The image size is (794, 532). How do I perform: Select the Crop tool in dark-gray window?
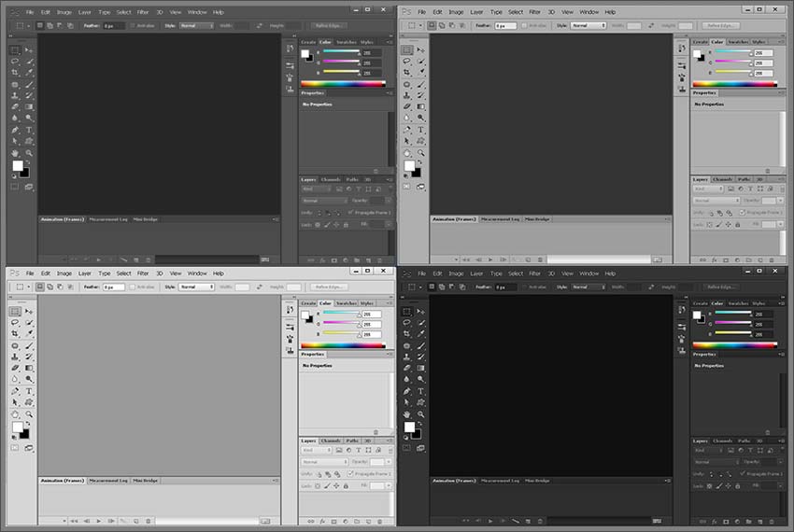point(15,73)
